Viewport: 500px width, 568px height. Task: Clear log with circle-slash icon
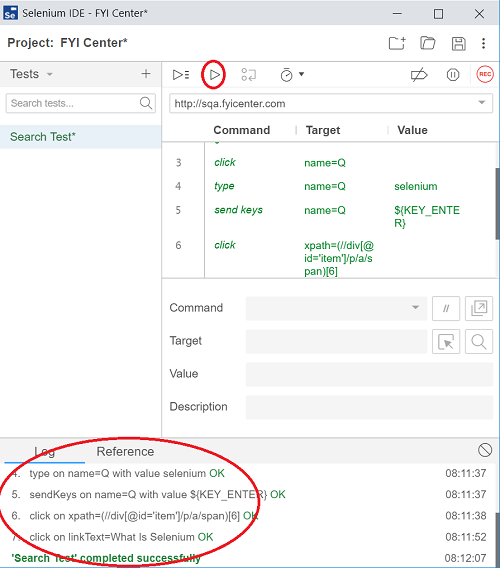(485, 450)
